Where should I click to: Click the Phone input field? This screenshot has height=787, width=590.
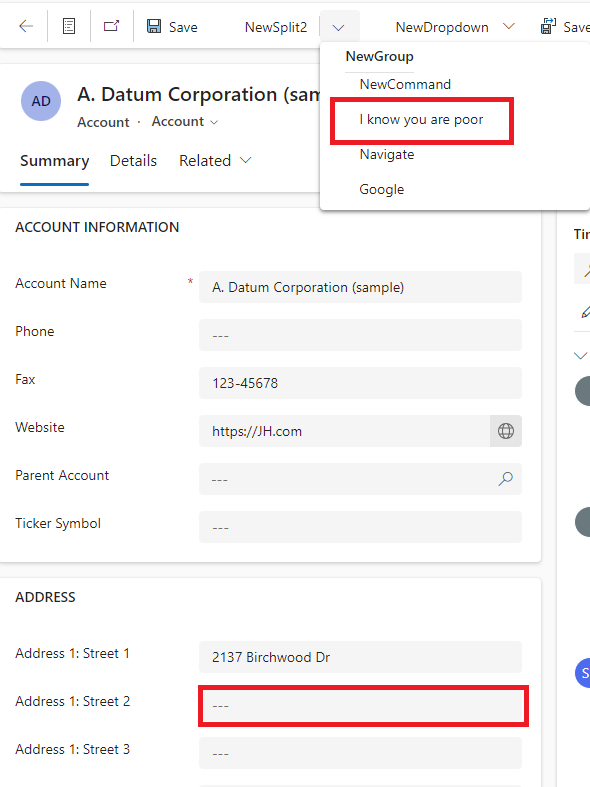point(360,335)
